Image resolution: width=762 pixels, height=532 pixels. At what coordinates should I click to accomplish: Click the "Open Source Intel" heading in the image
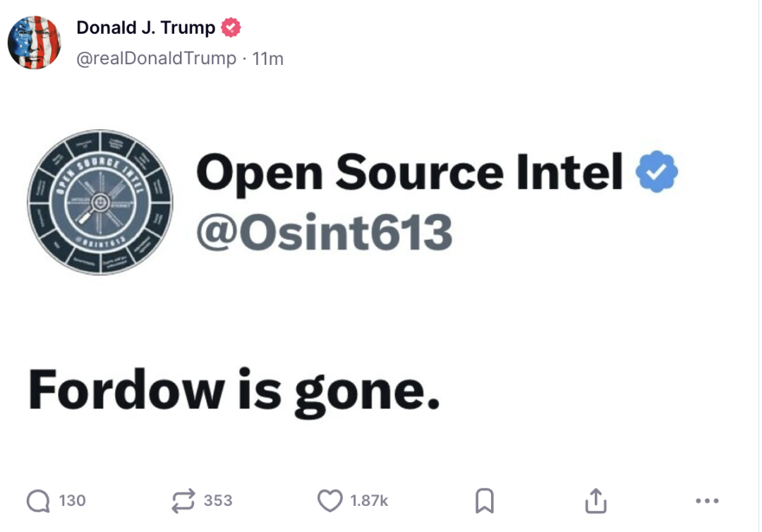point(409,172)
